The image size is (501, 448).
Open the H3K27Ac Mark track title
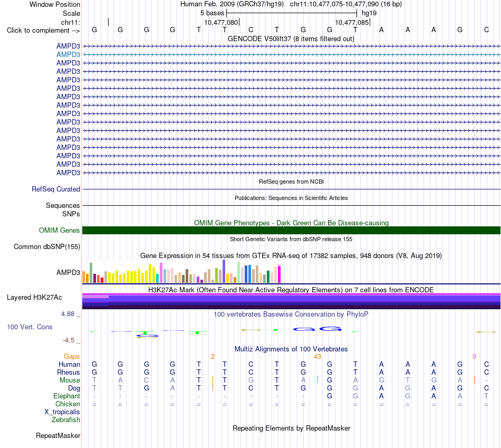point(291,290)
